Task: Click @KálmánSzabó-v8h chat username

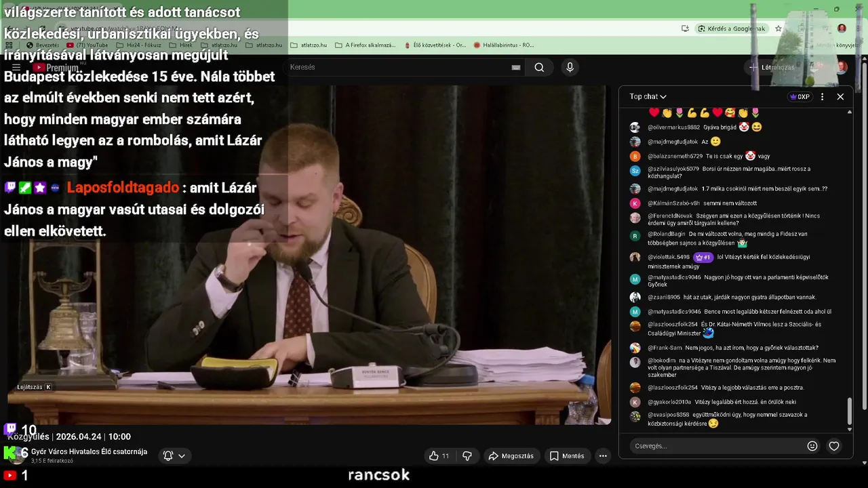Action: [673, 203]
